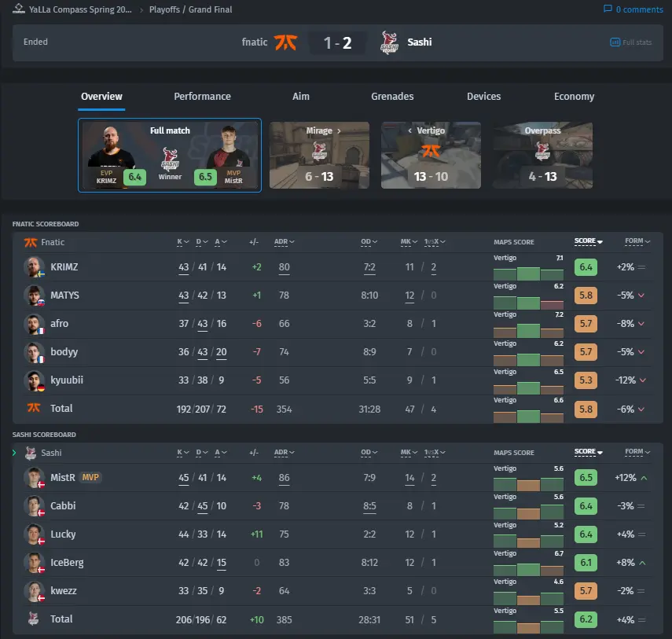Sort Fnatic scoreboard by FORM

pyautogui.click(x=637, y=241)
